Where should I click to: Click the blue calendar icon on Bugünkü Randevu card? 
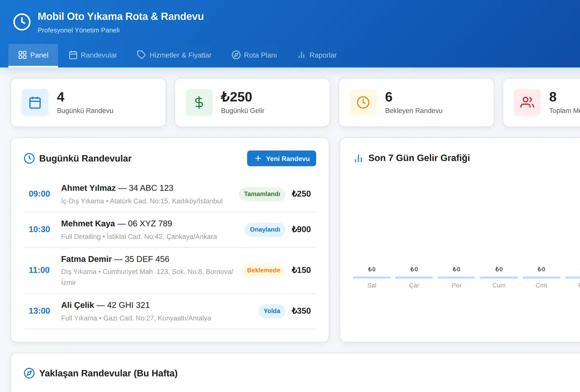pos(35,102)
